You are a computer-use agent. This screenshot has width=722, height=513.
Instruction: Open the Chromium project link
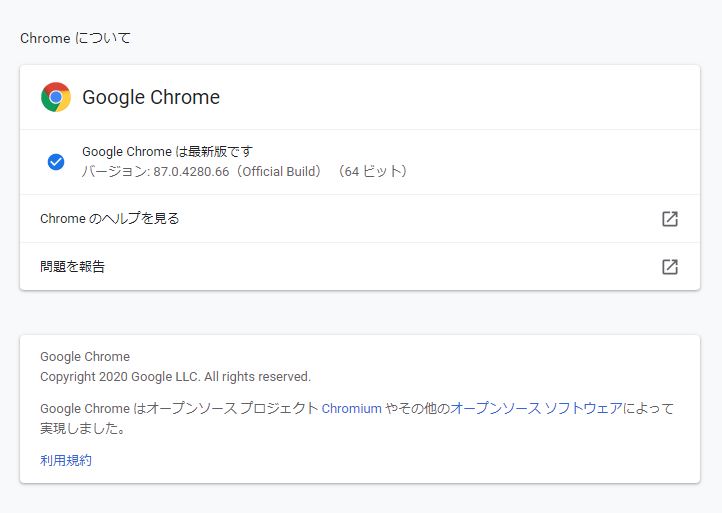point(351,408)
